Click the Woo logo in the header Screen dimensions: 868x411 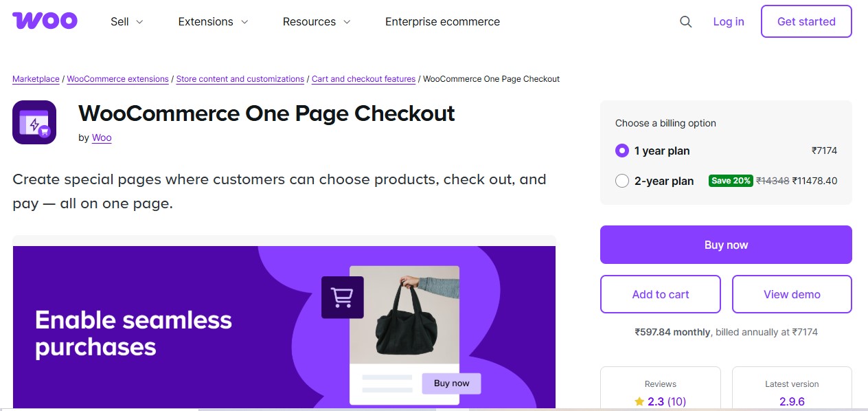click(x=44, y=20)
